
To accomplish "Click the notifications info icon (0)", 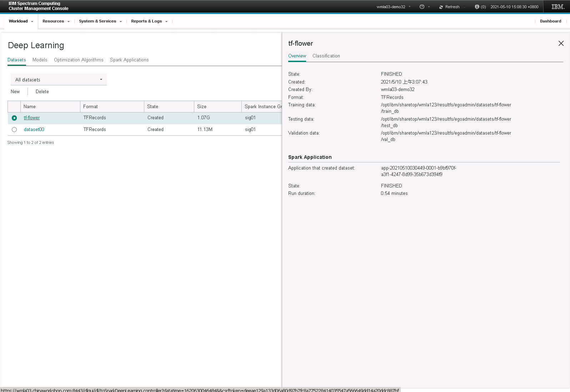I will (x=477, y=7).
